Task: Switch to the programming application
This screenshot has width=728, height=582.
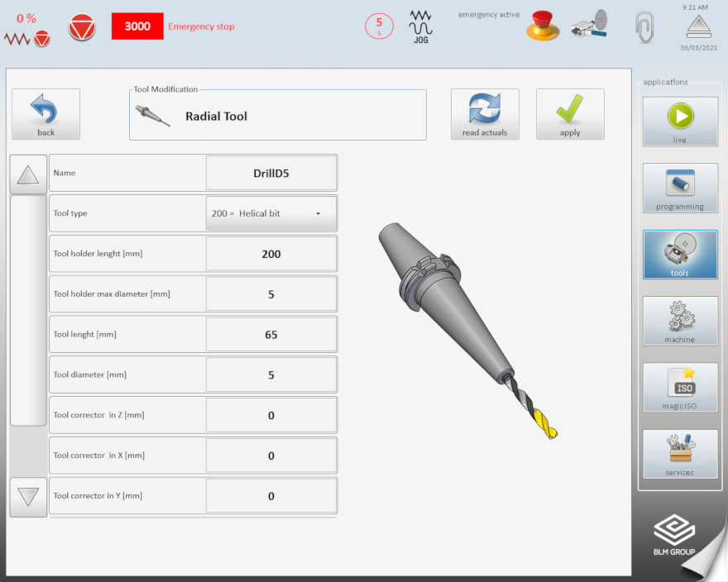Action: [x=680, y=188]
